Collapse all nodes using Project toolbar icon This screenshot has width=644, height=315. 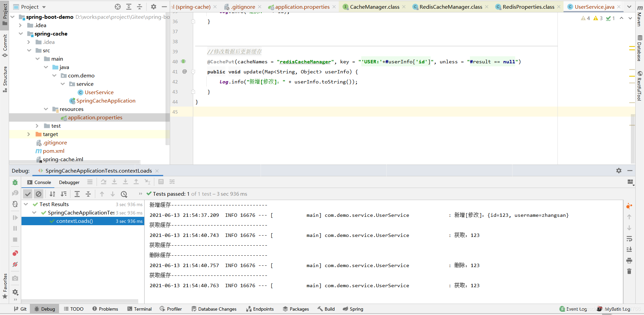140,6
